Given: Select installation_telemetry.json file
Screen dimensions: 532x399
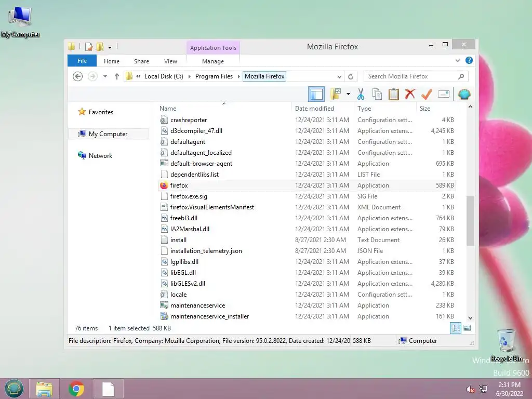Looking at the screenshot, I should point(307,251).
